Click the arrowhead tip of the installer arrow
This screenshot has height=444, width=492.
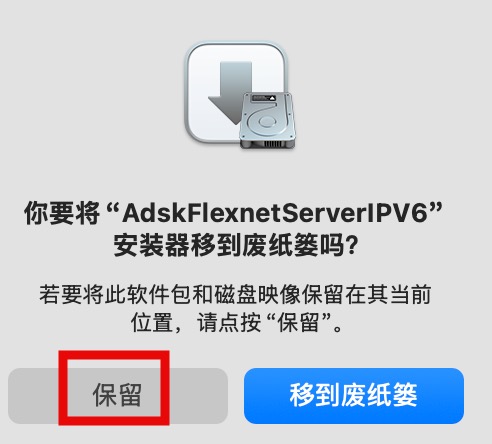point(235,117)
